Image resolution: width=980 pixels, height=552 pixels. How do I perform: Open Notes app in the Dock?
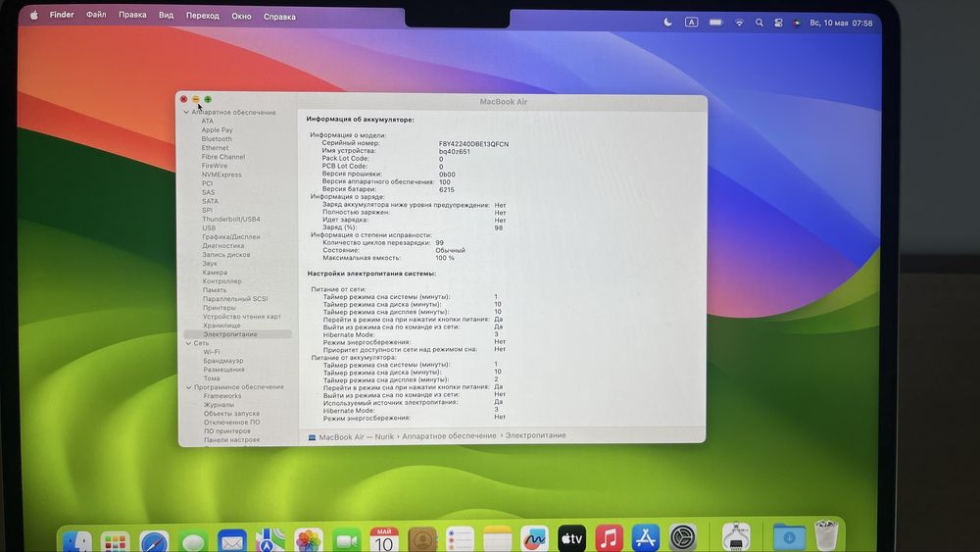coord(498,539)
